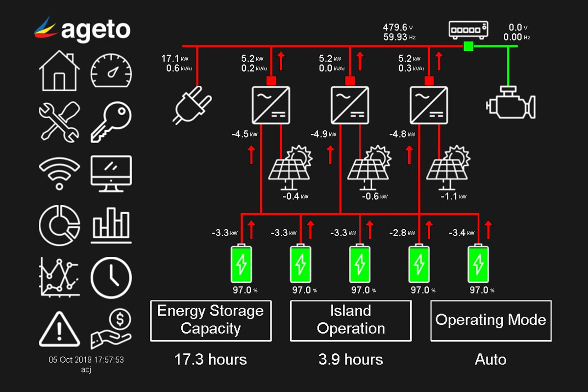Screen dimensions: 588x392
Task: Open the bar chart statistics icon
Action: (x=111, y=225)
